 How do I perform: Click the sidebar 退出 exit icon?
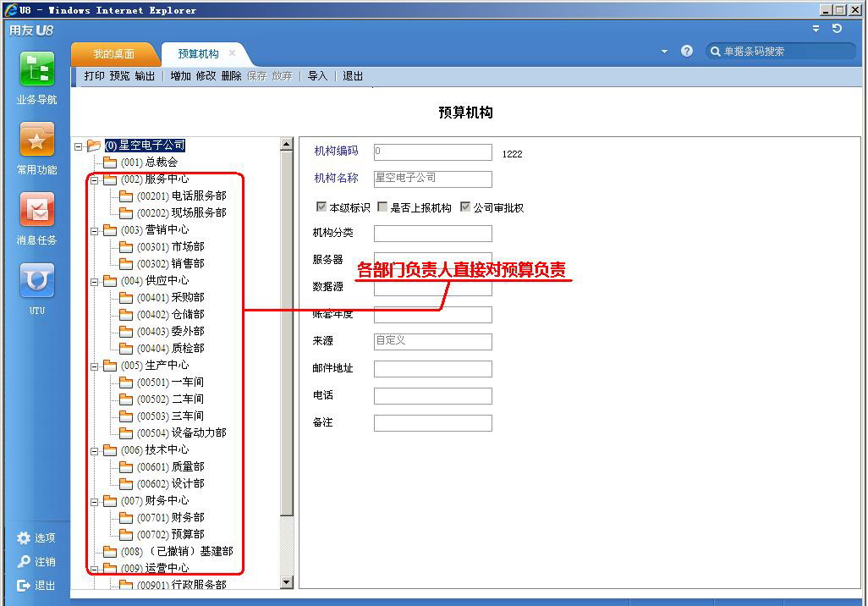pos(23,586)
